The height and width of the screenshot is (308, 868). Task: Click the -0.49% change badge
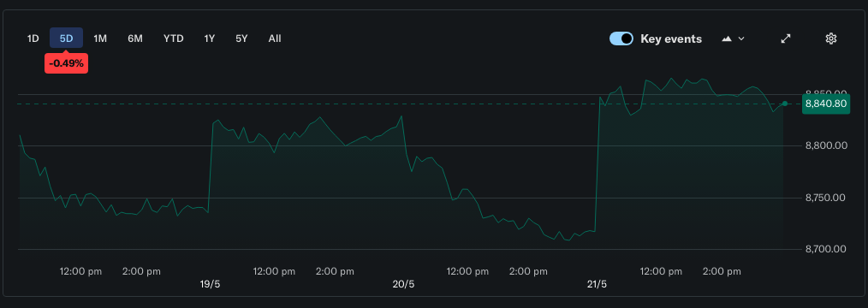[x=67, y=63]
